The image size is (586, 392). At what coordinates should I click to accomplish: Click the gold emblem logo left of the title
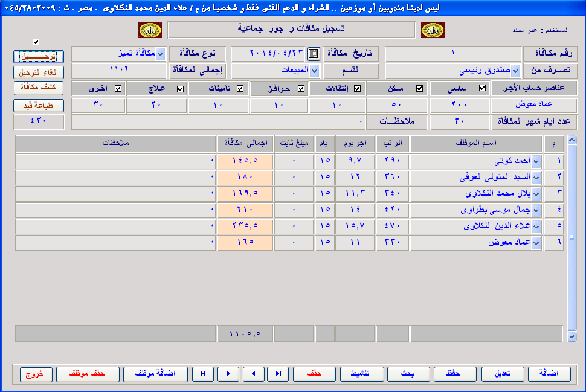coord(149,30)
